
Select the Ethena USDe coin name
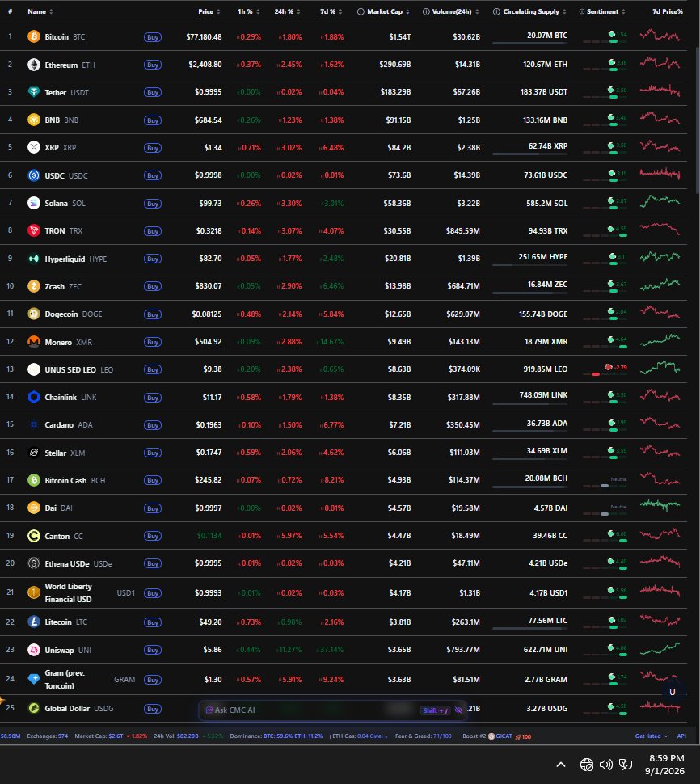point(67,563)
